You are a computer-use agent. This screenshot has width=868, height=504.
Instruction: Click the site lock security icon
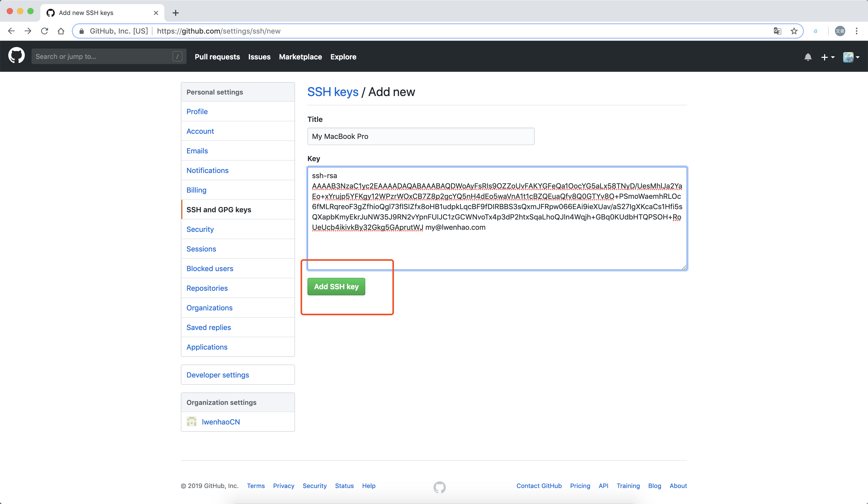(x=82, y=31)
